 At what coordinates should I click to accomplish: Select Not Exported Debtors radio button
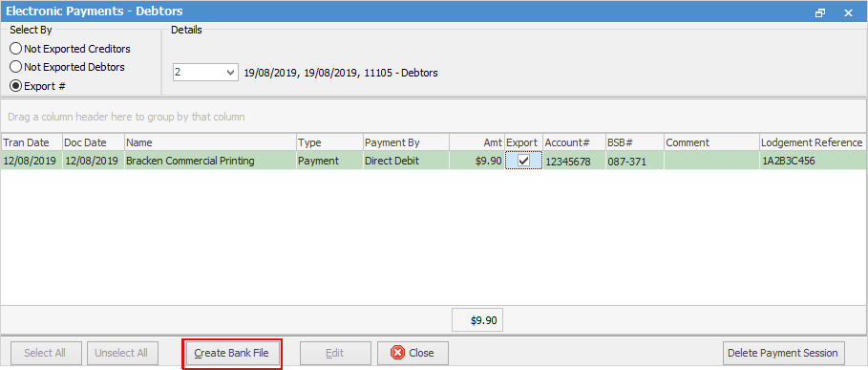coord(68,67)
